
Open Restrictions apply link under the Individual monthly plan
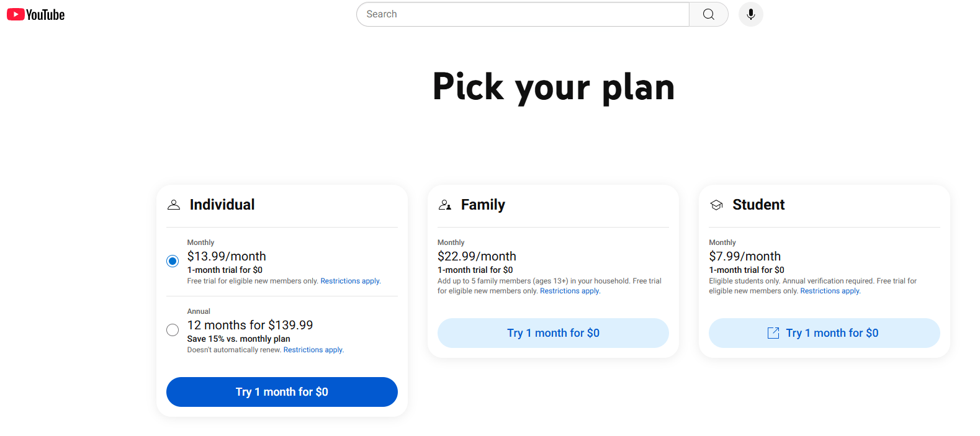point(349,280)
